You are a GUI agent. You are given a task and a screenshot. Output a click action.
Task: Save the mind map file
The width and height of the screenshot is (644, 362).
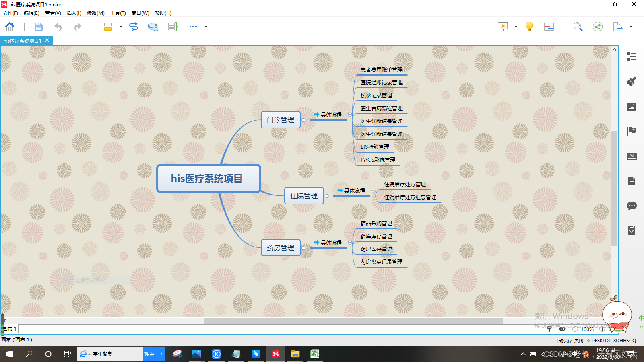38,27
